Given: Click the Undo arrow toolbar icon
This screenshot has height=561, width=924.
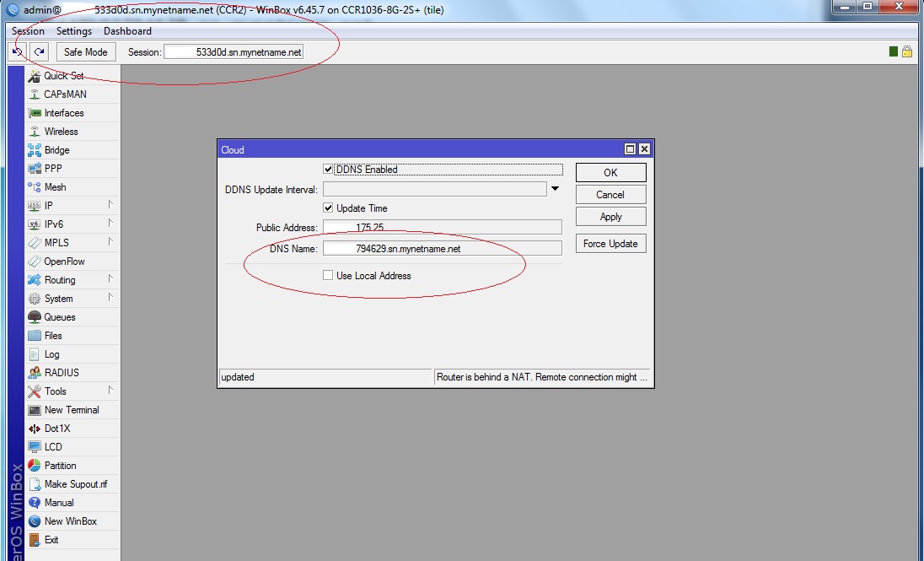Looking at the screenshot, I should (17, 52).
